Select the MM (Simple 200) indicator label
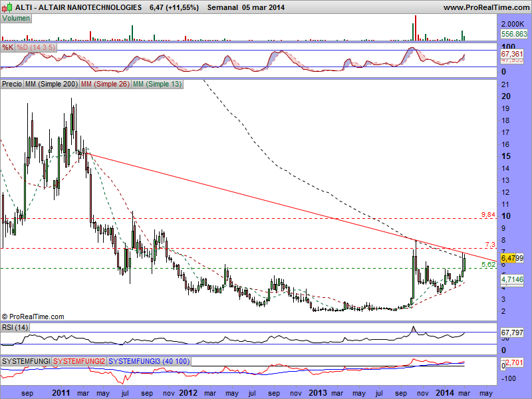 pos(51,84)
